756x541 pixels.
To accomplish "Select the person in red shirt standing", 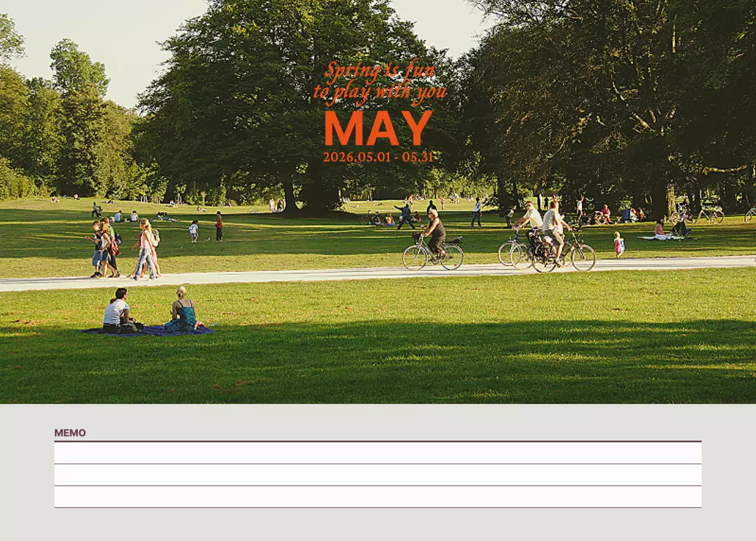I will point(219,226).
